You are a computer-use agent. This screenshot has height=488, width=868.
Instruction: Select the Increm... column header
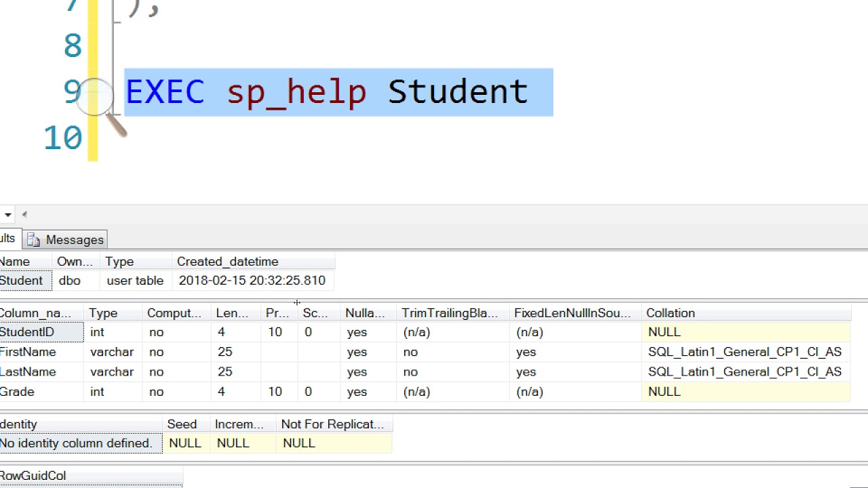[243, 424]
